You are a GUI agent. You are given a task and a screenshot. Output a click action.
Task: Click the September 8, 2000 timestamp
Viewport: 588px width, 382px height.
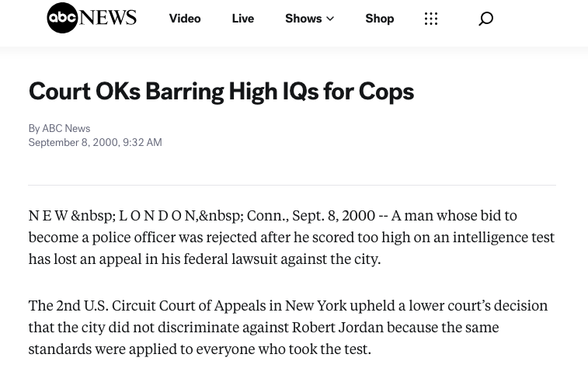click(x=96, y=142)
